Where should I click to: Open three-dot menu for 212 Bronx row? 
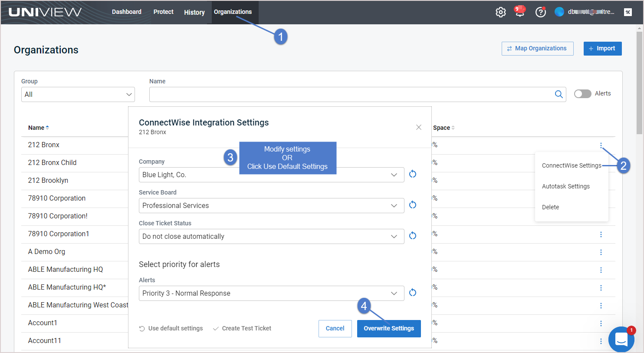click(601, 145)
